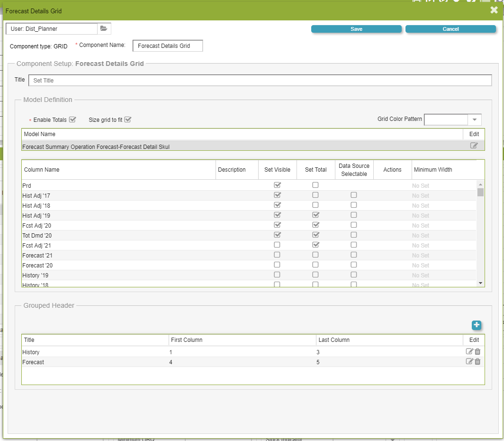Edit the Forecast grouped header

point(469,361)
